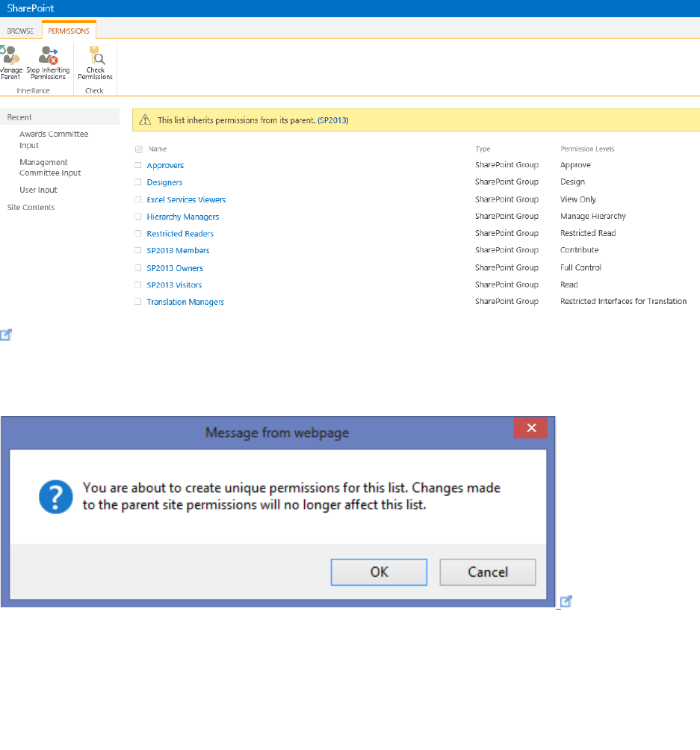
Task: Click the Design permission level text
Action: tap(573, 182)
